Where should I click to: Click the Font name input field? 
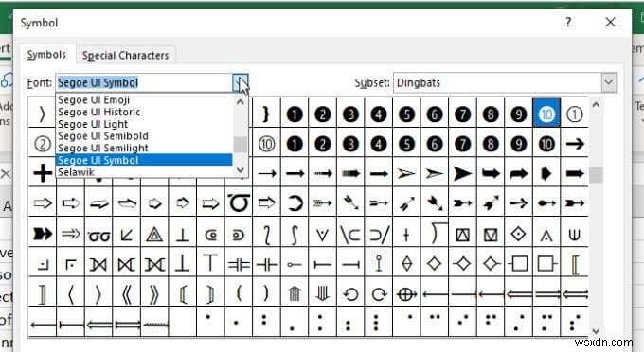click(145, 83)
